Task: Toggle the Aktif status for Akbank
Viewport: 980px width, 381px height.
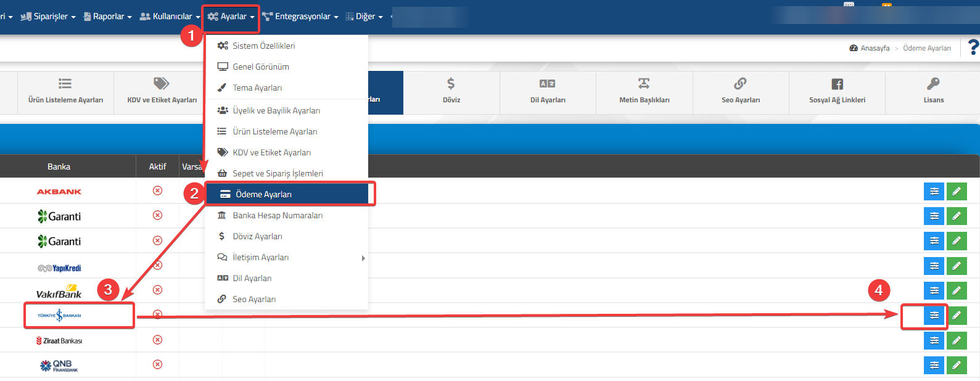Action: 157,190
